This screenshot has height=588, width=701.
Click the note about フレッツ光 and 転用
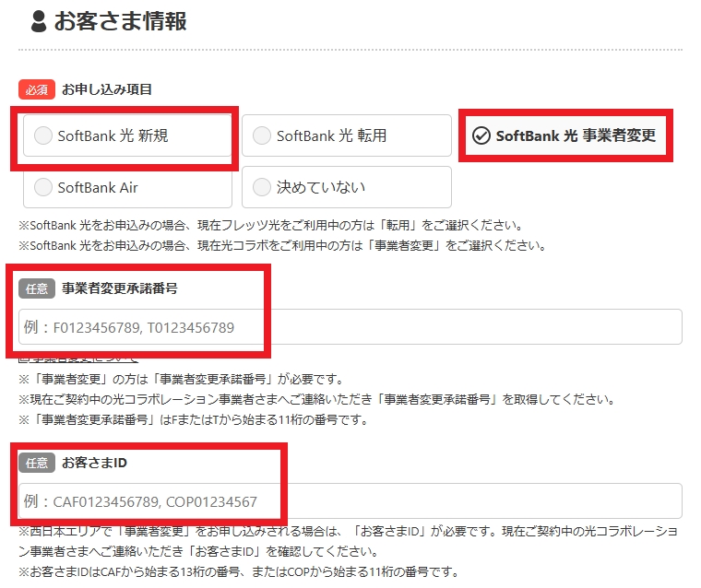click(271, 225)
